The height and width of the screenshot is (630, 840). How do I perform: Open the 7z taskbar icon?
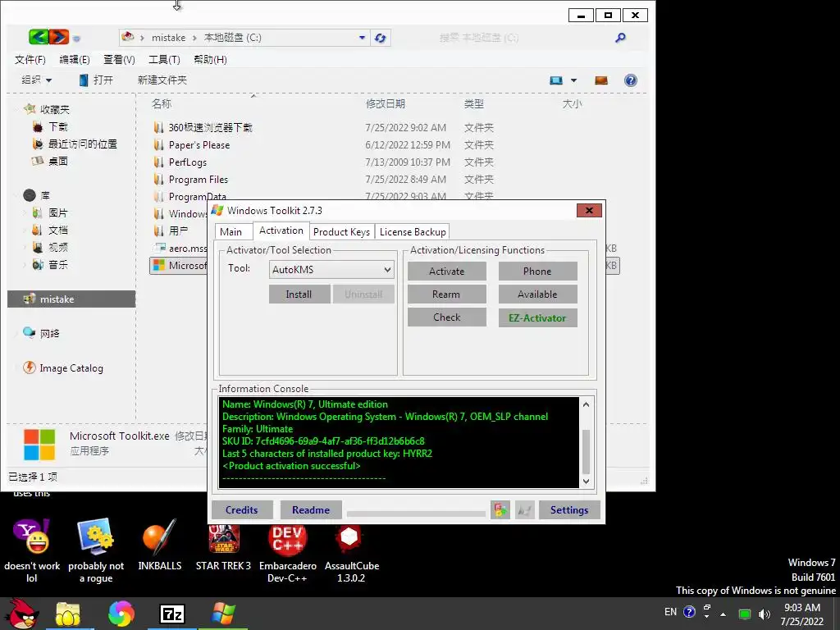[x=172, y=614]
